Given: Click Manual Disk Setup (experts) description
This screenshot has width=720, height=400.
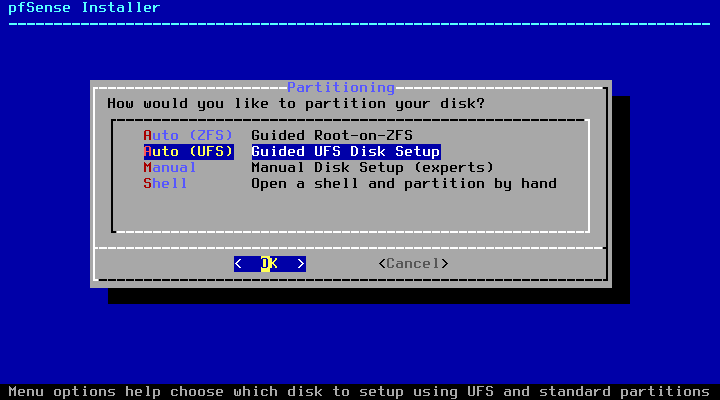Looking at the screenshot, I should (x=372, y=167).
